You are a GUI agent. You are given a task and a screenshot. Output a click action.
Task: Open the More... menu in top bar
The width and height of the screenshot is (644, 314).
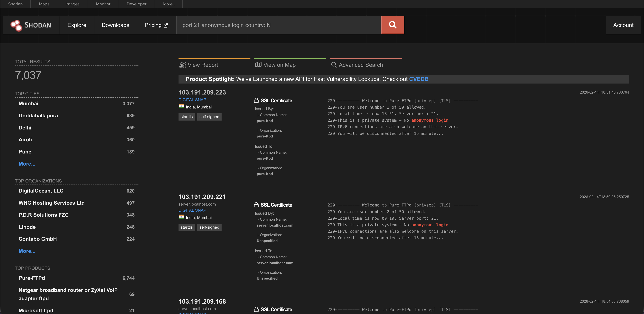169,4
